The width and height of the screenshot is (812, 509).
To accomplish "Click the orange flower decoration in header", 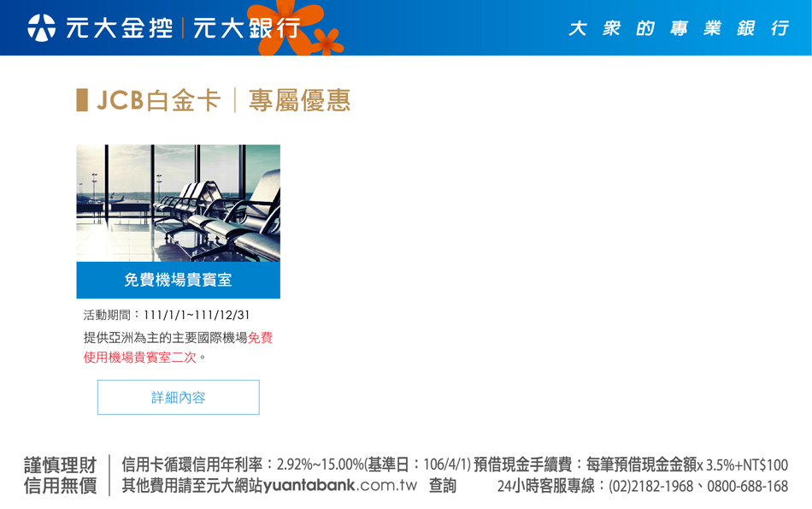I will tap(283, 25).
